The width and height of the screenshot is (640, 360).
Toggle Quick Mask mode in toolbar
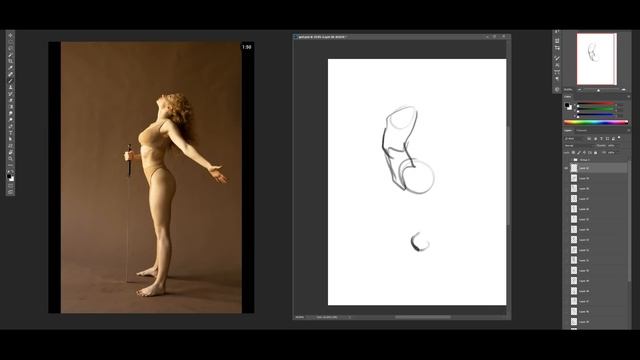coord(11,185)
